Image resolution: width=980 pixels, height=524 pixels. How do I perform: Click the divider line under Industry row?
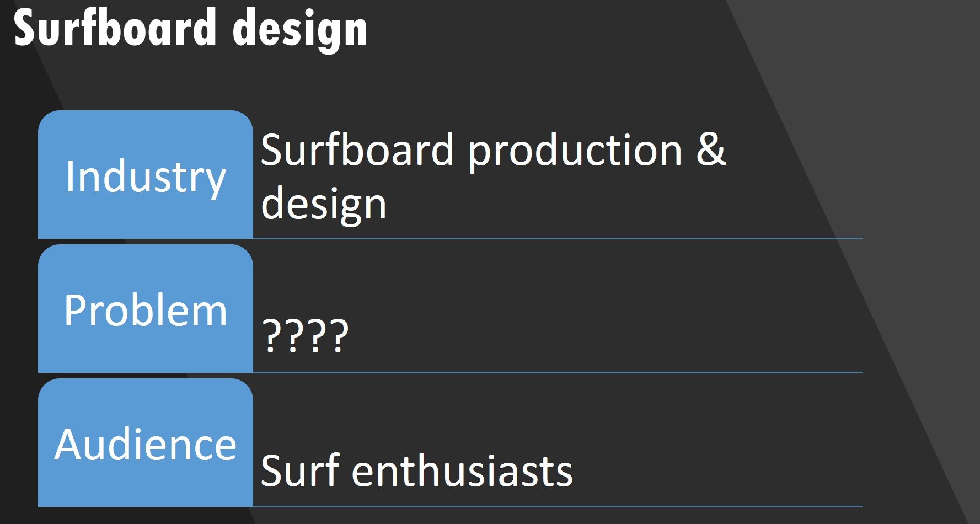click(x=557, y=238)
